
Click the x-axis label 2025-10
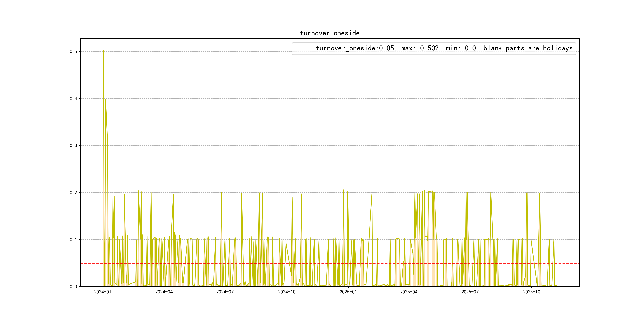tap(531, 292)
